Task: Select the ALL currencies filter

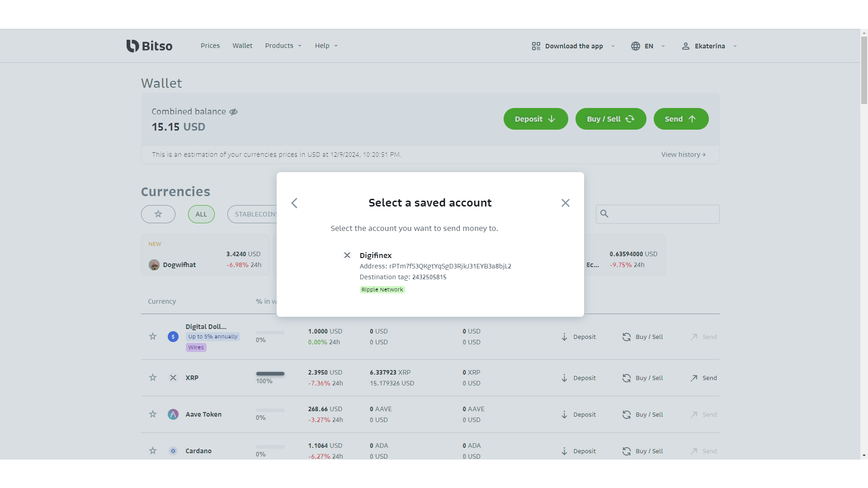Action: point(201,214)
